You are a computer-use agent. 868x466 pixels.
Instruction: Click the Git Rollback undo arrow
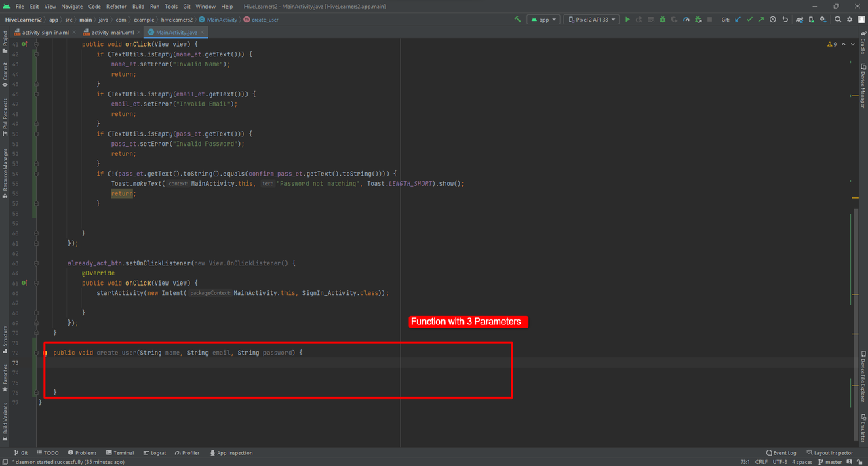click(785, 20)
